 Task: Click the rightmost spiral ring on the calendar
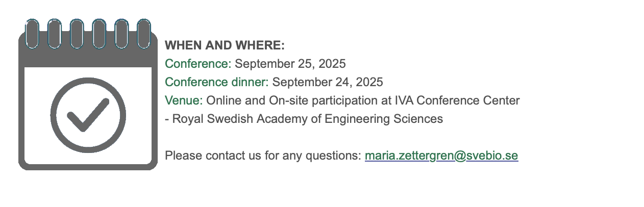click(x=144, y=34)
